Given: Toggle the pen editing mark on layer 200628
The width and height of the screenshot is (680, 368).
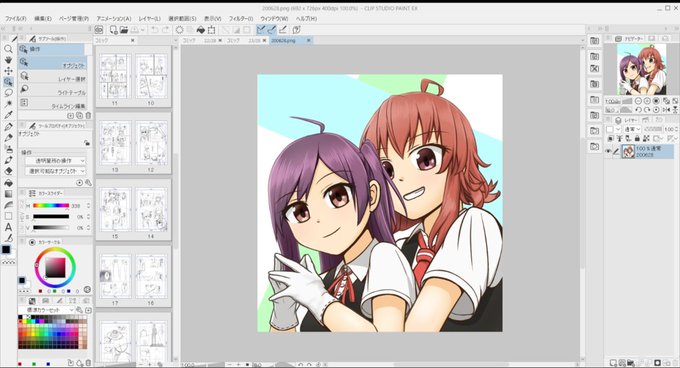Looking at the screenshot, I should pos(616,151).
